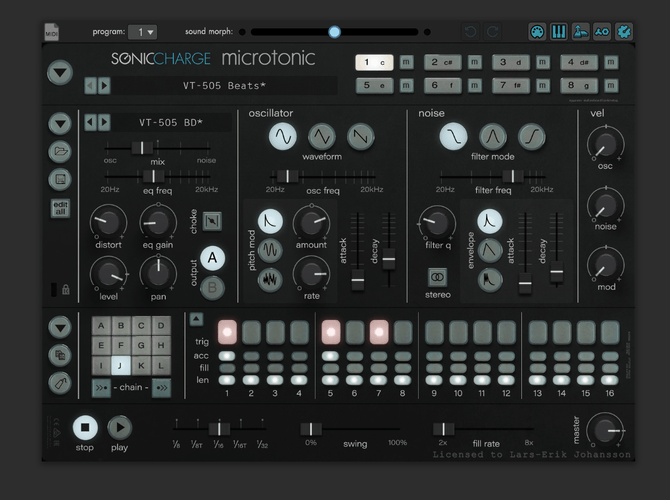Select drum channel 2 c#
This screenshot has height=500, width=670.
tap(442, 62)
